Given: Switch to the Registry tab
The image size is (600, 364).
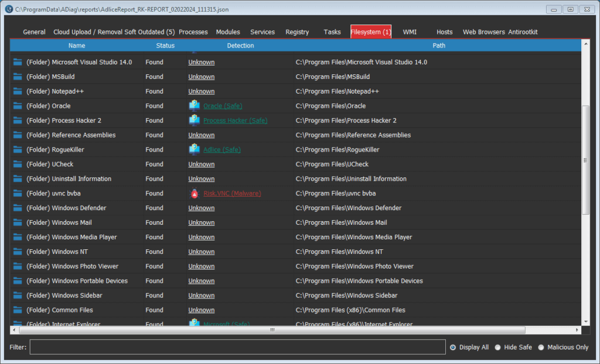Looking at the screenshot, I should tap(297, 32).
